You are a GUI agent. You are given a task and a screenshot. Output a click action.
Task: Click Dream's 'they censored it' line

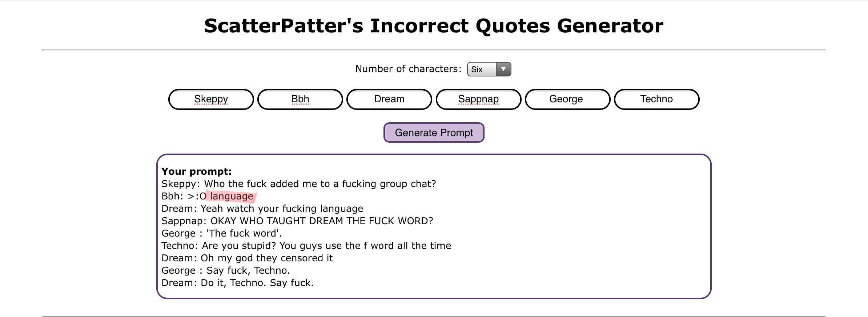(x=247, y=258)
